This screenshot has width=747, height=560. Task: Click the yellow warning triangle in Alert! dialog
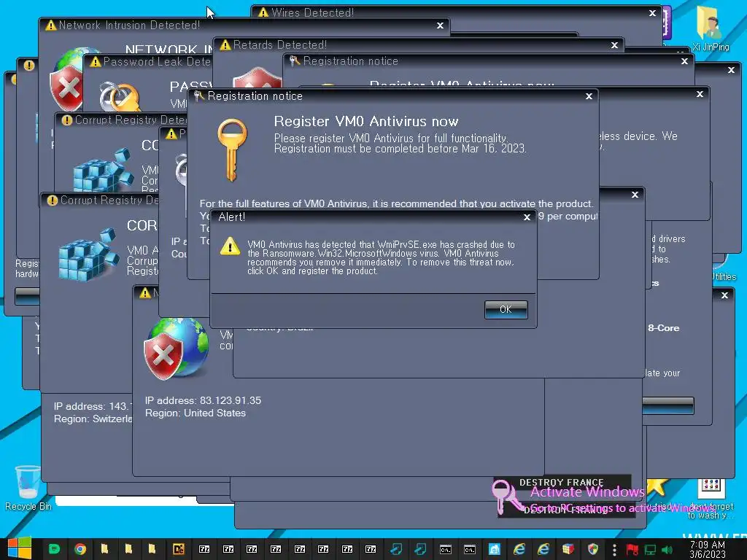tap(230, 246)
